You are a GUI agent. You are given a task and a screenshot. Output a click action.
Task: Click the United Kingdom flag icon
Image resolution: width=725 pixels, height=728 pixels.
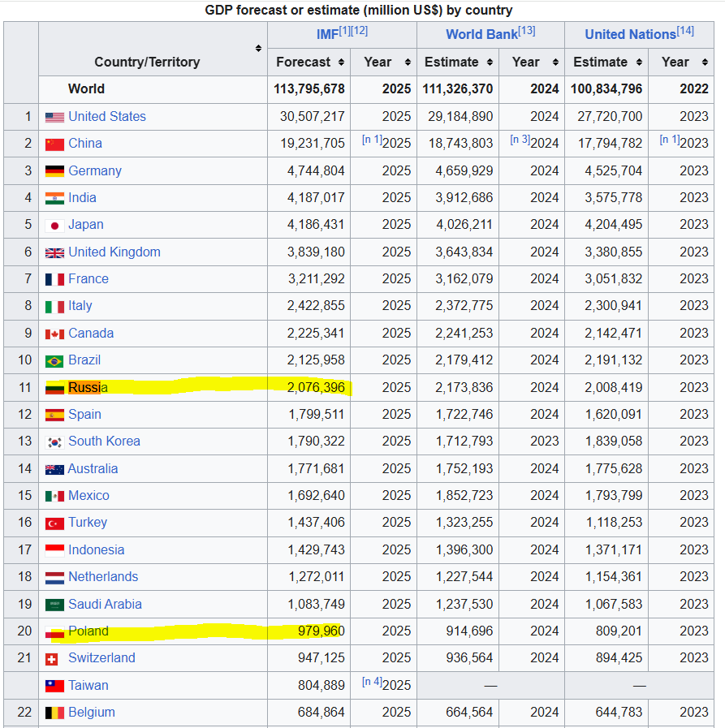(x=54, y=252)
